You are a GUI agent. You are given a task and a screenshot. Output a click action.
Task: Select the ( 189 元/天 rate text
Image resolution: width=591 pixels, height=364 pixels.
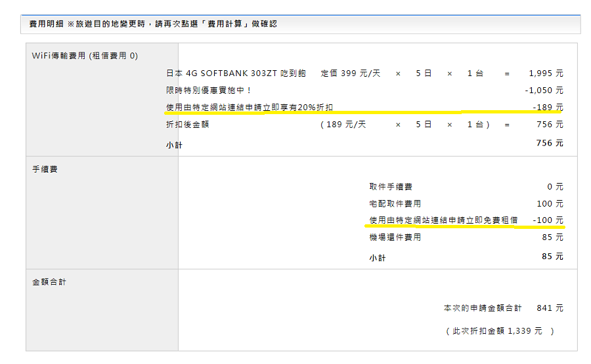pyautogui.click(x=343, y=124)
